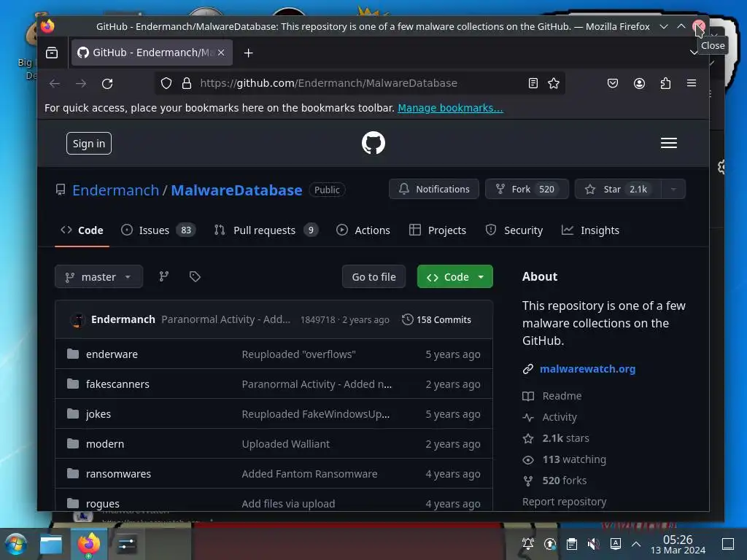Click the GitHub Octocat logo
Viewport: 747px width, 560px height.
[373, 143]
